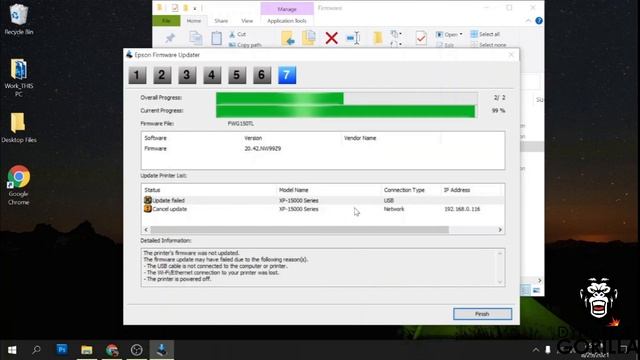Image resolution: width=640 pixels, height=360 pixels.
Task: Select the Work_THIS PC desktop icon
Action: click(18, 78)
